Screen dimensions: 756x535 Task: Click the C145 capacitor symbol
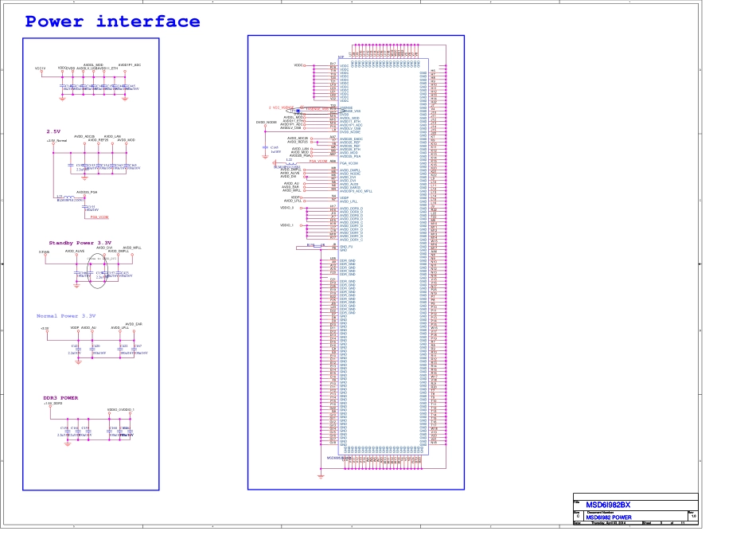[x=264, y=148]
